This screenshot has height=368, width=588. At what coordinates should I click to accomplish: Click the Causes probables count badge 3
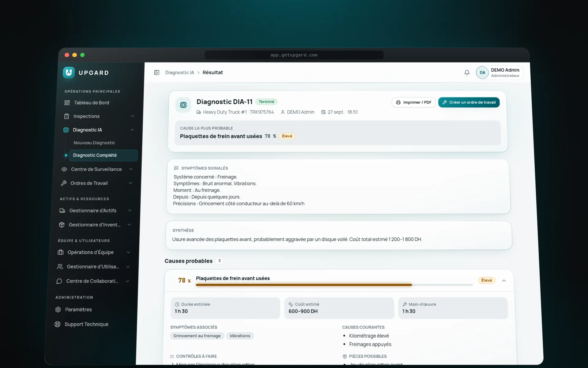[219, 261]
